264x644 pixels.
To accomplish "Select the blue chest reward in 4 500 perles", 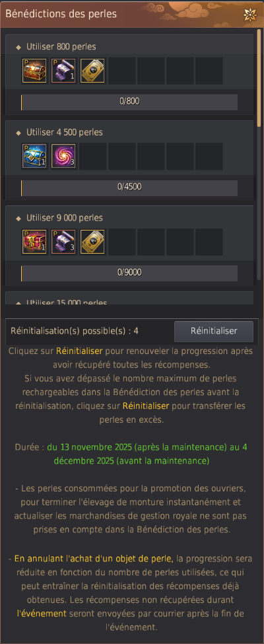I will pos(35,156).
